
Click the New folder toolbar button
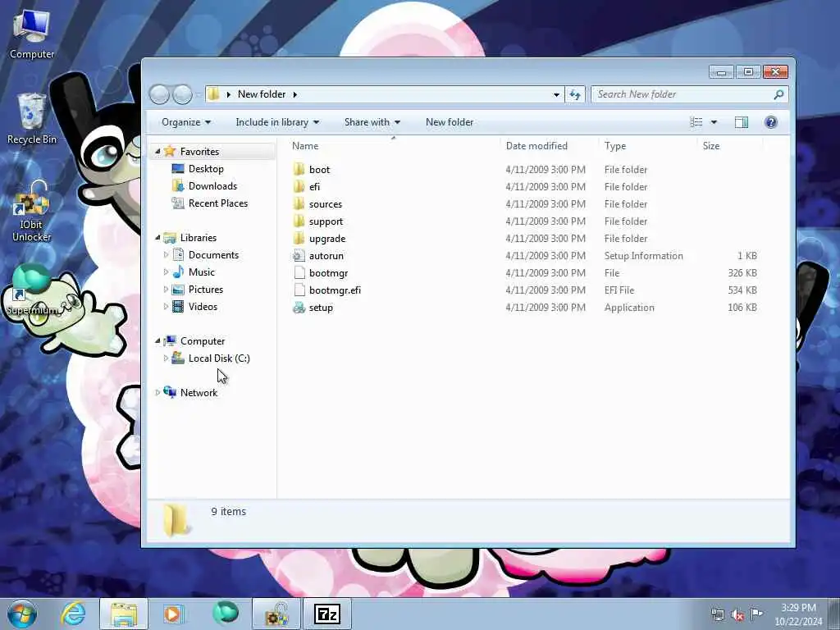coord(450,122)
